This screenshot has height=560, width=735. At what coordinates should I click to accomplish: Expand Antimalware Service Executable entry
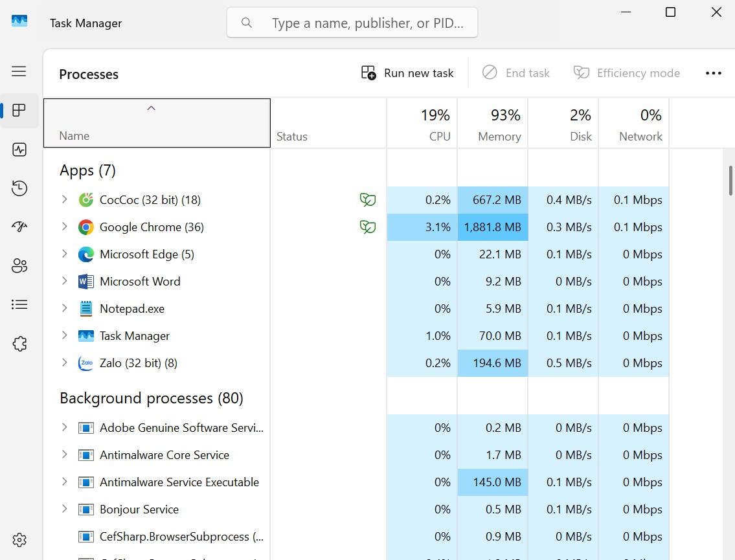[64, 482]
